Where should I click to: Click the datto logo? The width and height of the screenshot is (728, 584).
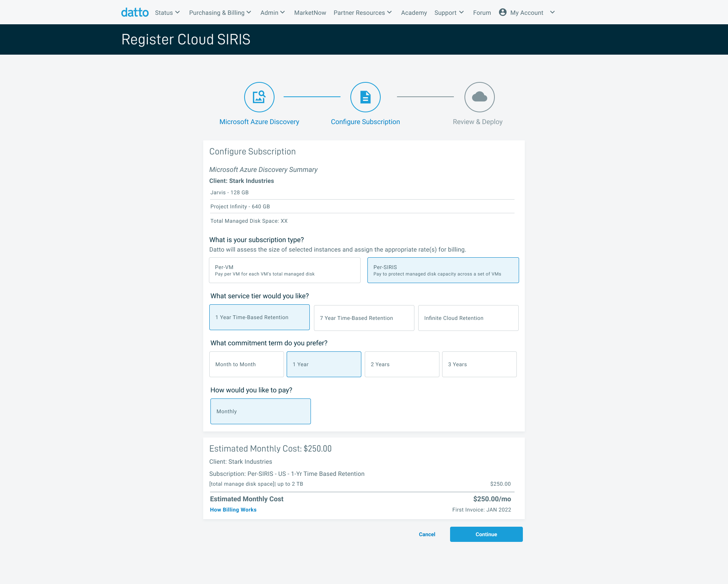click(x=135, y=13)
